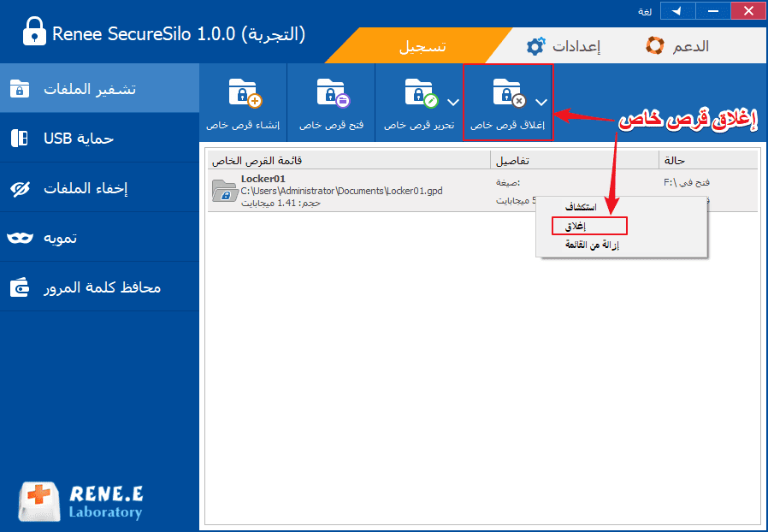This screenshot has width=768, height=532.
Task: Open the حماية USB sidebar section
Action: 99,139
